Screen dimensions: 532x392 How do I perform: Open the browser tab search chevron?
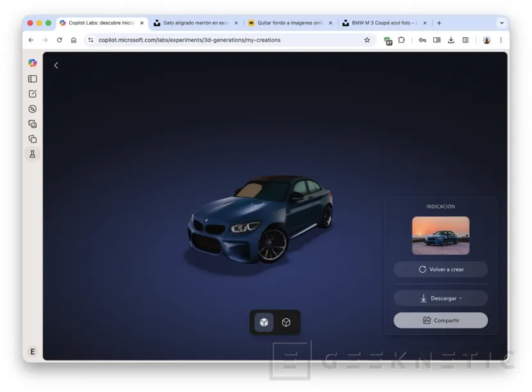[x=501, y=22]
